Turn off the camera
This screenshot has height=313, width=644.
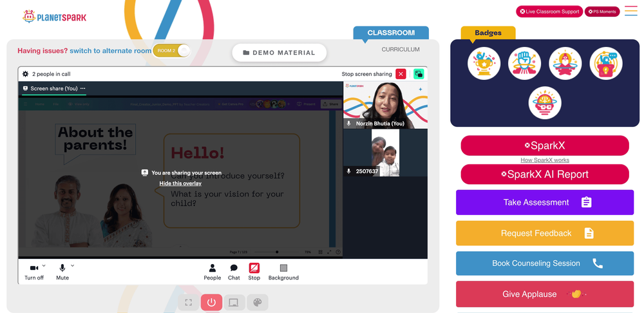[x=34, y=272]
